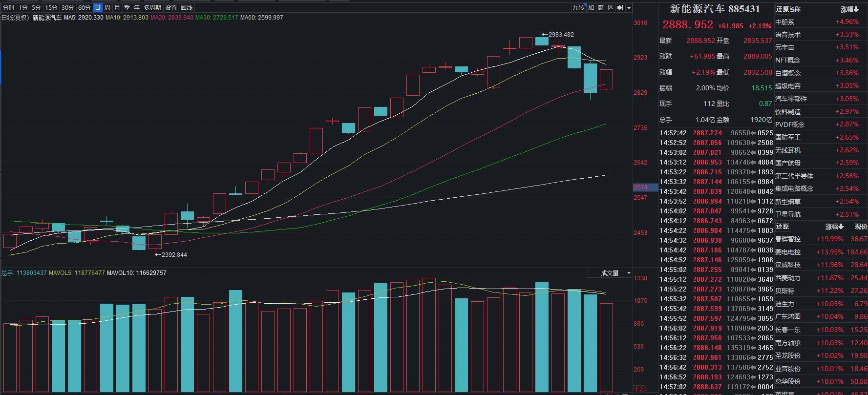The height and width of the screenshot is (395, 868).
Task: Open the 多周期 multi-period view
Action: [x=152, y=8]
